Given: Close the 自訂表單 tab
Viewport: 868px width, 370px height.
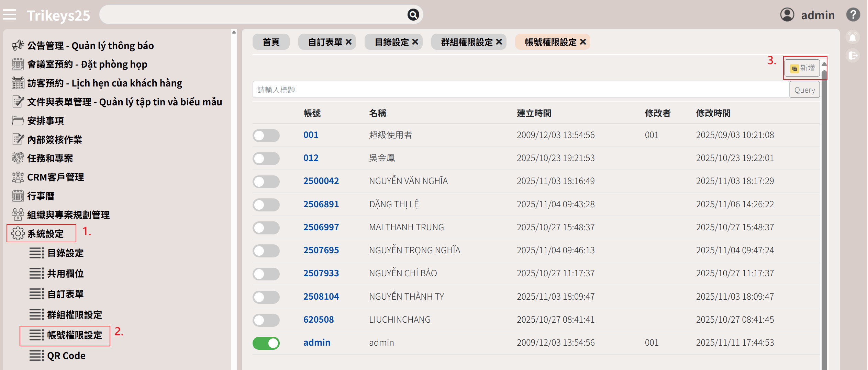Looking at the screenshot, I should (348, 42).
